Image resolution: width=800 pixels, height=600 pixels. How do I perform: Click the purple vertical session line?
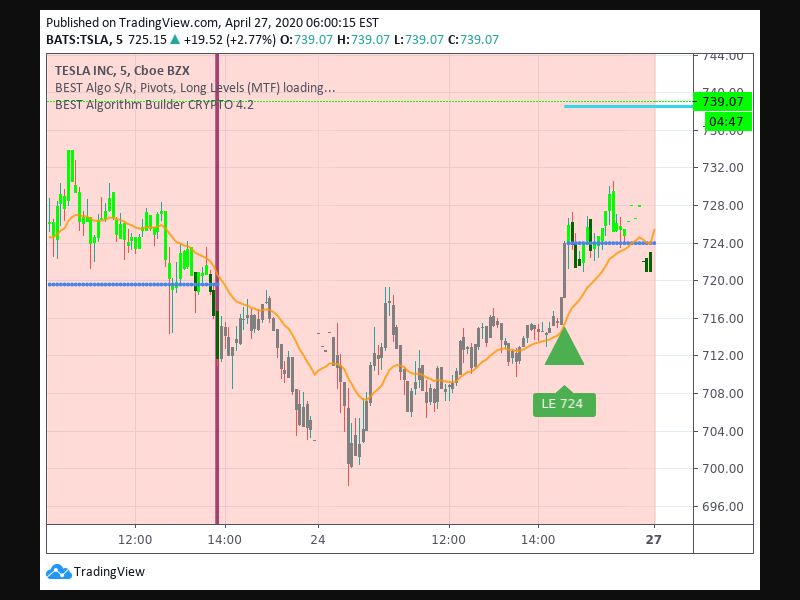tap(217, 288)
